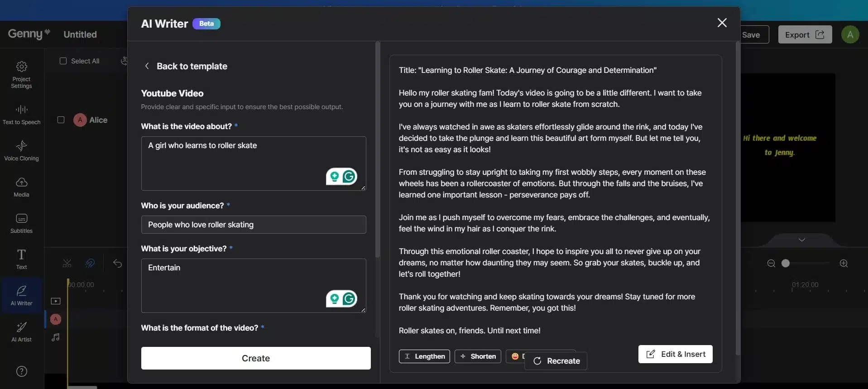This screenshot has width=868, height=389.
Task: Click the red A voice track icon
Action: (56, 319)
